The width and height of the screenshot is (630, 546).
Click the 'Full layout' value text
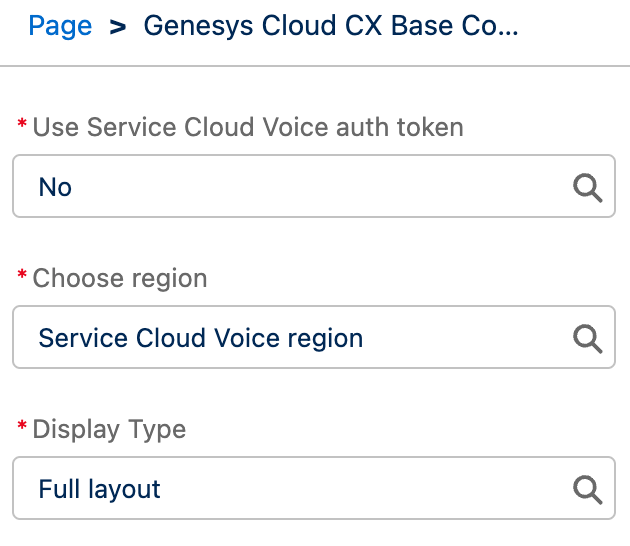100,489
